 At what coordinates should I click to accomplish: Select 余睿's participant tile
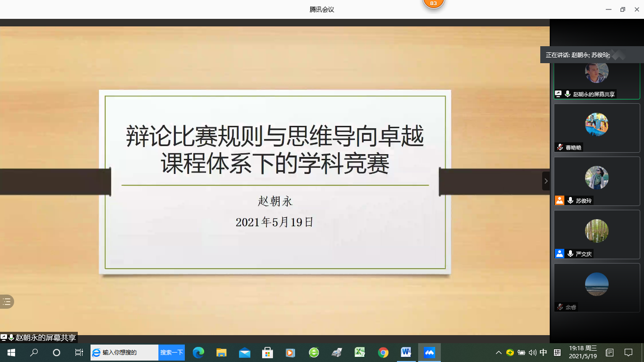pos(596,288)
